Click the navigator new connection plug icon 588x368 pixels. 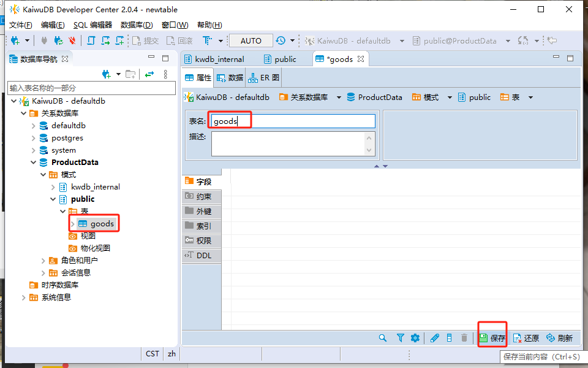pyautogui.click(x=107, y=74)
